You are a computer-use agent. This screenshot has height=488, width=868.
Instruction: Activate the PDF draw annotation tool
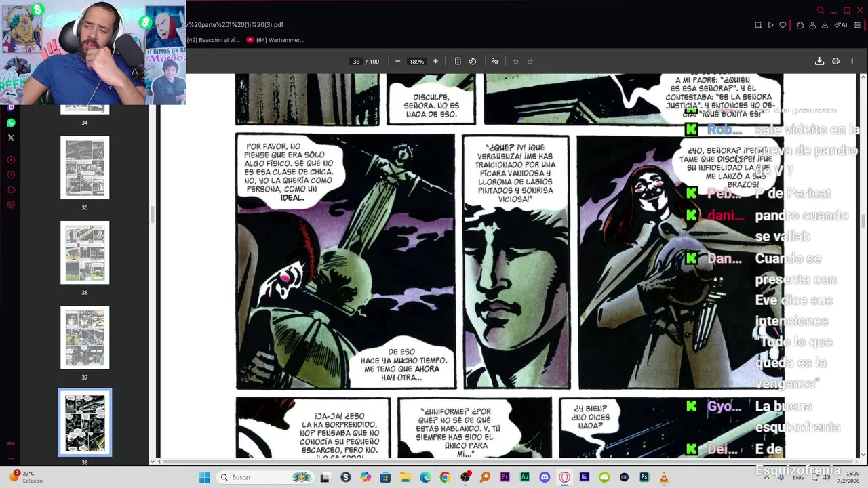pyautogui.click(x=495, y=61)
